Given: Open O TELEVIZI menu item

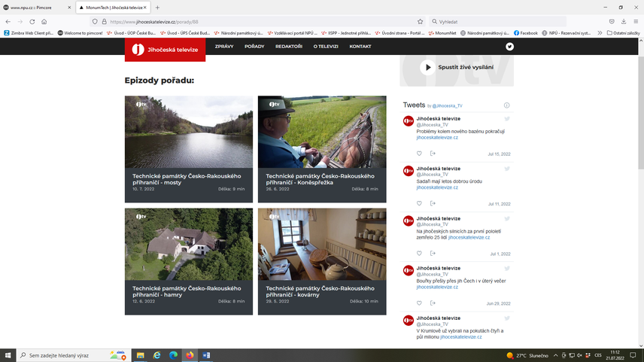Looking at the screenshot, I should tap(326, 47).
